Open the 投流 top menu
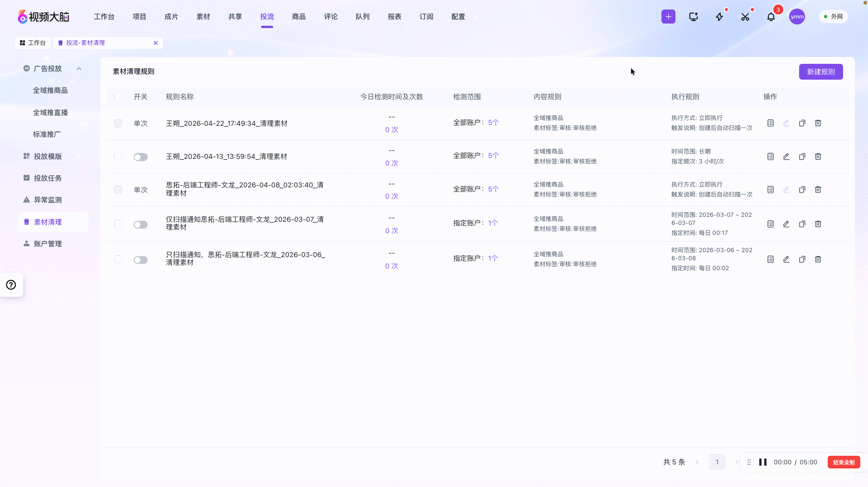 click(x=267, y=17)
